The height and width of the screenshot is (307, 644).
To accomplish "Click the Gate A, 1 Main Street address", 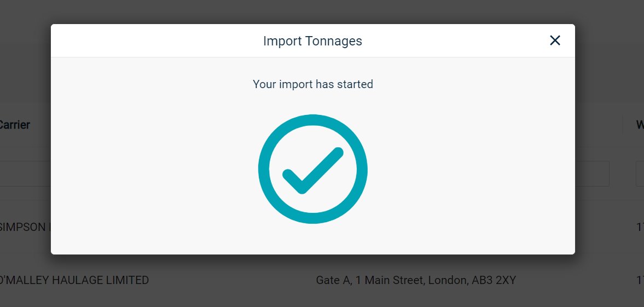I will [416, 280].
